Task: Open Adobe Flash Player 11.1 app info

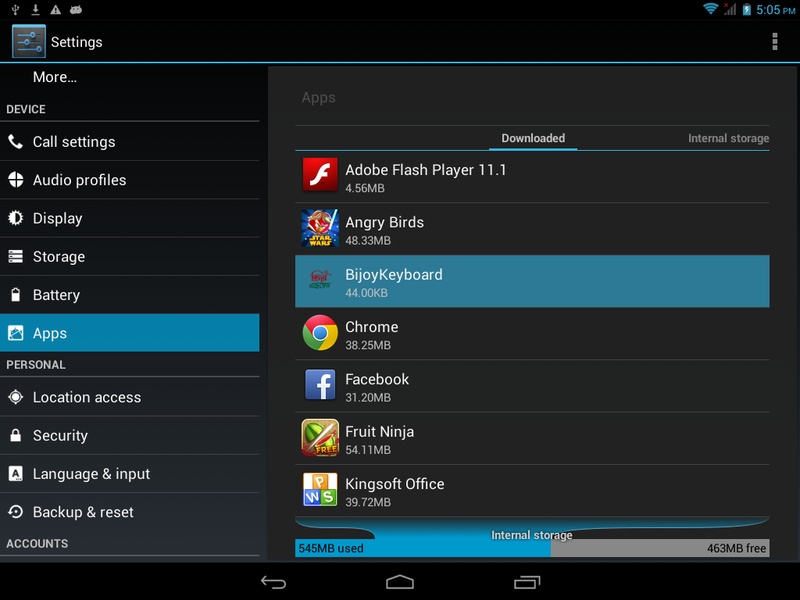Action: coord(532,177)
